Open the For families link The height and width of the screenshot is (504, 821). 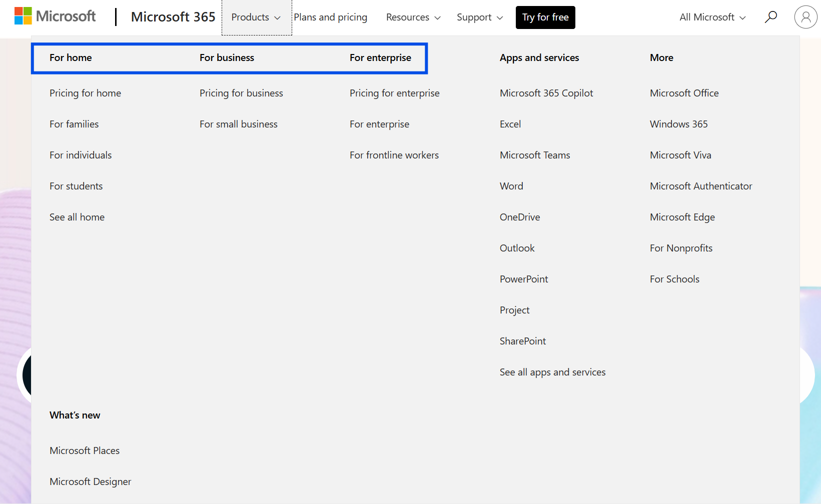coord(74,124)
